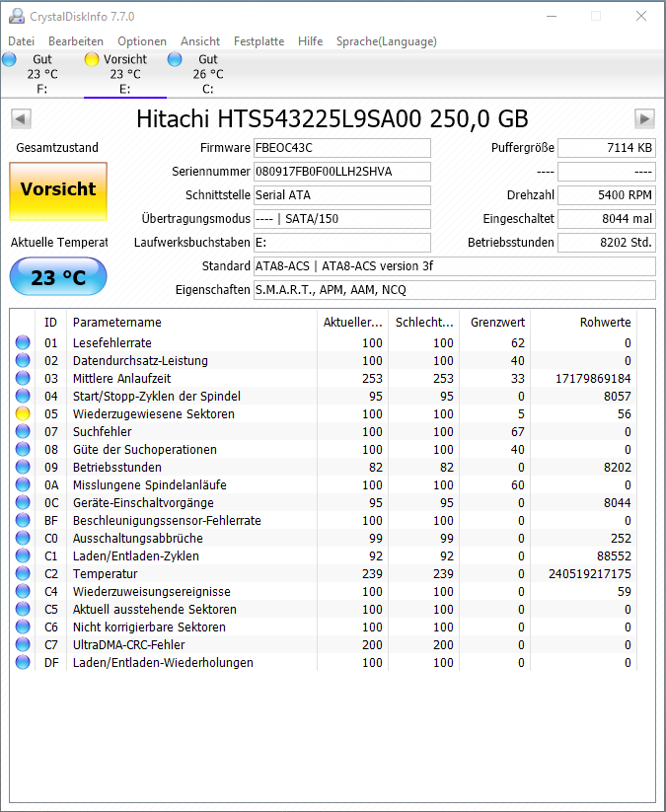Image resolution: width=666 pixels, height=812 pixels.
Task: Click status icon for Güte der Suchoperationen
Action: click(x=23, y=450)
